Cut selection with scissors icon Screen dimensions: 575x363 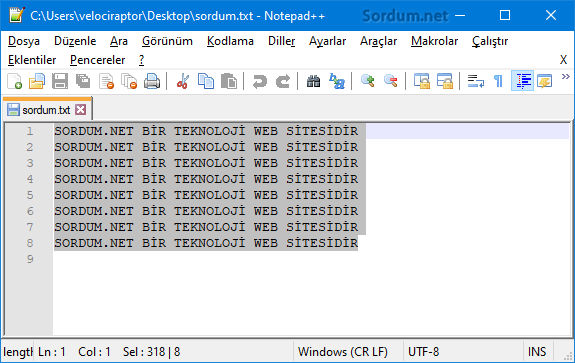click(183, 81)
